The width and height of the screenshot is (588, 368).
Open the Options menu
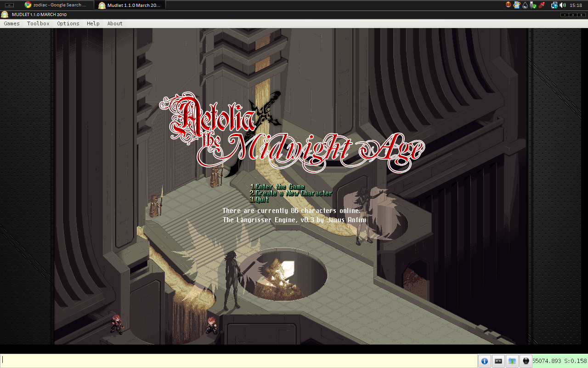[x=68, y=23]
